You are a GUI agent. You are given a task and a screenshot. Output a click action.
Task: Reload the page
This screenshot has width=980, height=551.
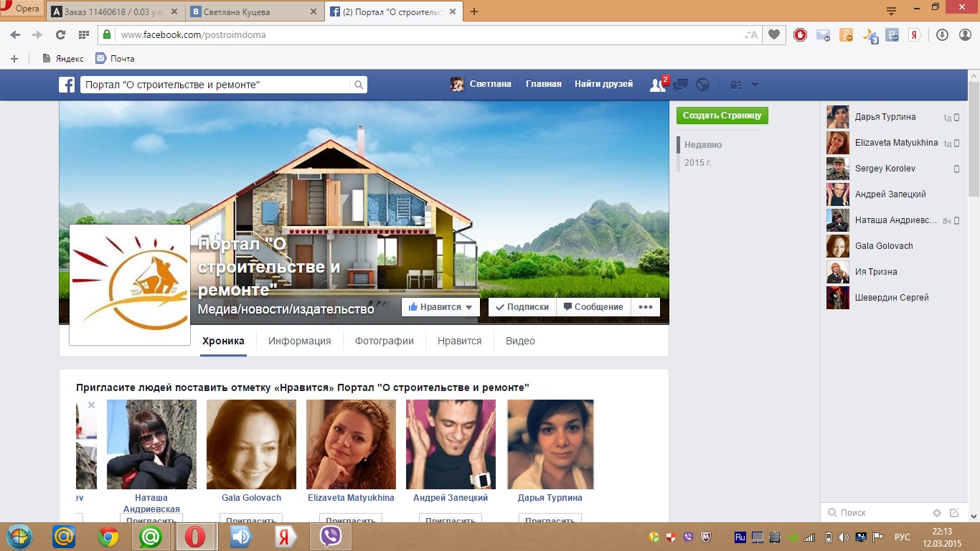(60, 34)
